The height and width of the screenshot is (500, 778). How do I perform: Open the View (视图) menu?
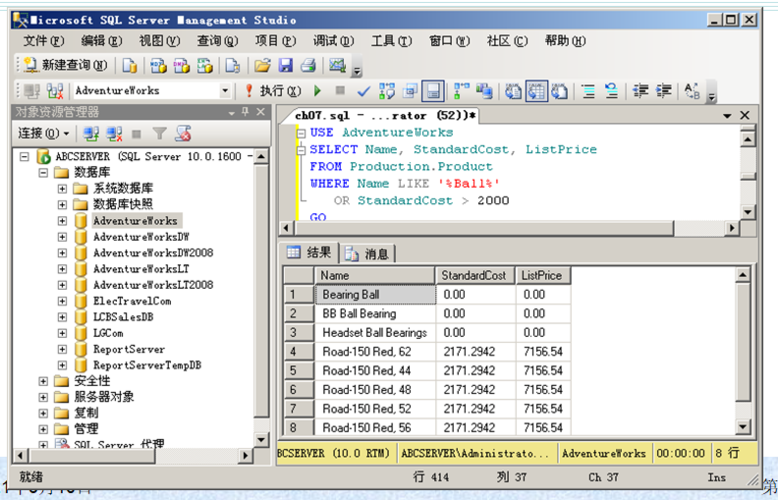point(159,41)
